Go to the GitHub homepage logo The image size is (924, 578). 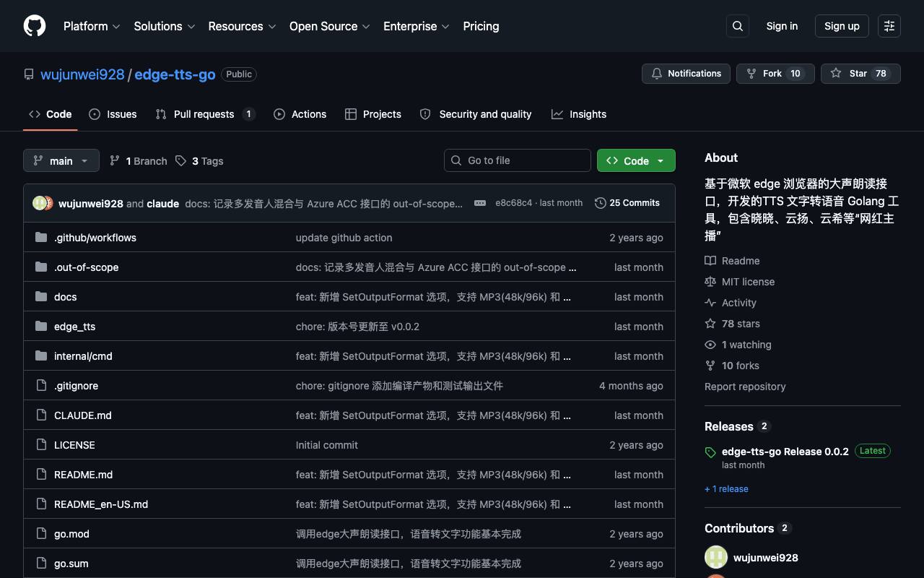35,26
